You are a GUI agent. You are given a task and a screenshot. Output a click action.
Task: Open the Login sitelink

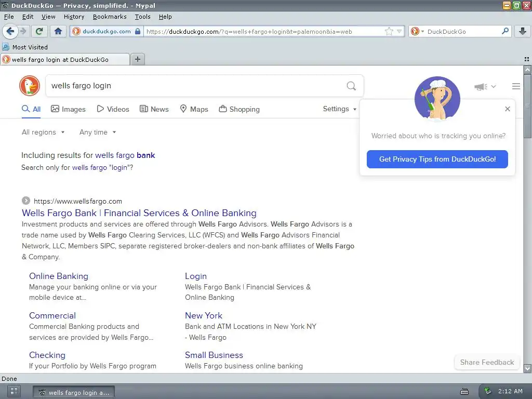[x=196, y=276]
